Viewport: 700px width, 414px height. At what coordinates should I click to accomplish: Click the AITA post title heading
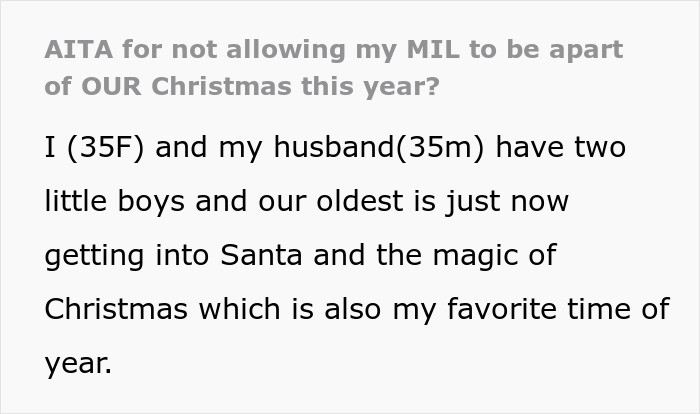333,66
